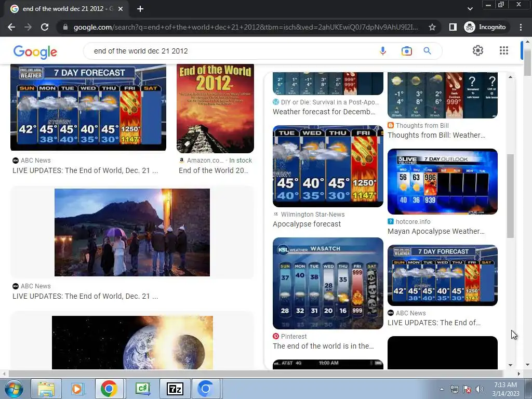Click the down arrow of the side panel scrollbar
Viewport: 532px width, 399px height.
(x=510, y=365)
